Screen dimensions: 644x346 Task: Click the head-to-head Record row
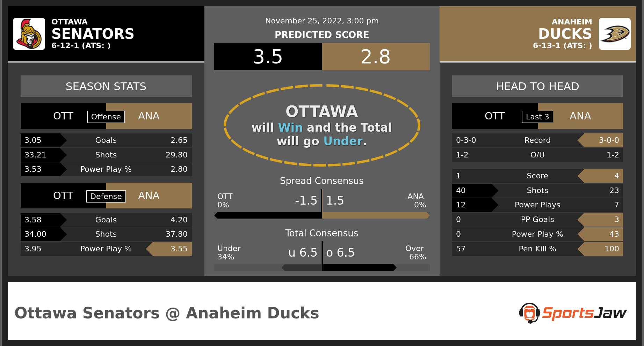tap(537, 140)
